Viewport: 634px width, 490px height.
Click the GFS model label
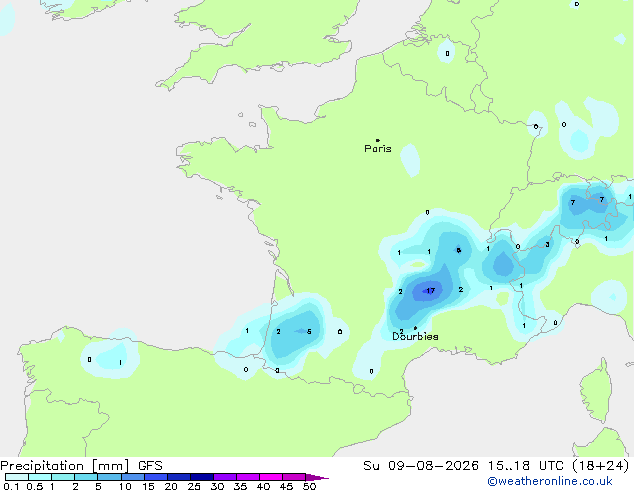point(150,466)
